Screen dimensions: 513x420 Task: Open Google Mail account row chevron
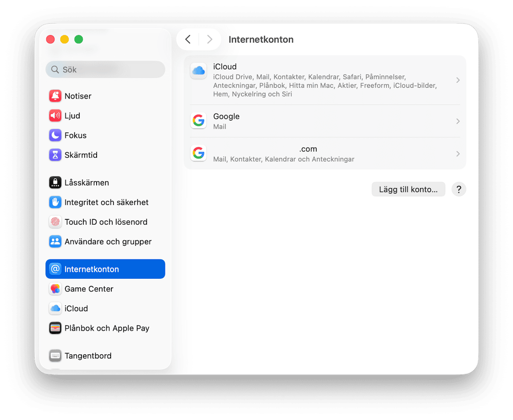coord(458,121)
